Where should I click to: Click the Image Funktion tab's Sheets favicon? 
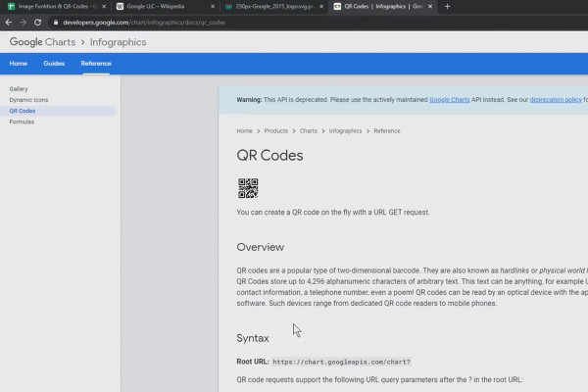coord(11,7)
